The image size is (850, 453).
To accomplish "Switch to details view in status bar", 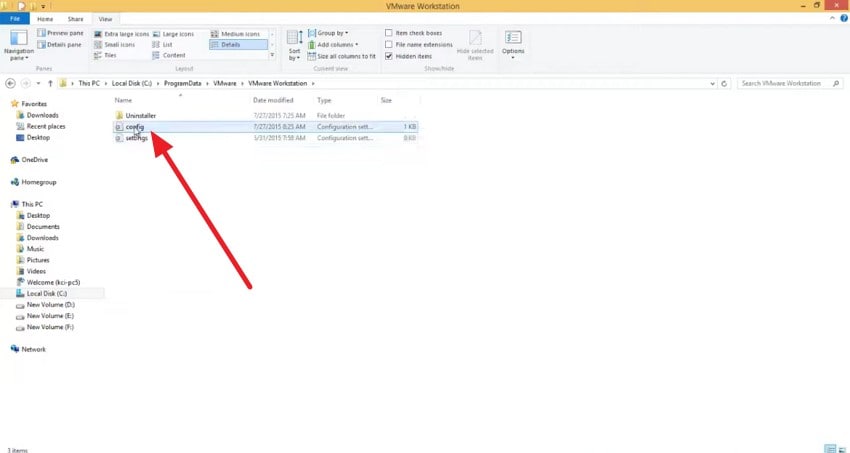I will pos(829,449).
